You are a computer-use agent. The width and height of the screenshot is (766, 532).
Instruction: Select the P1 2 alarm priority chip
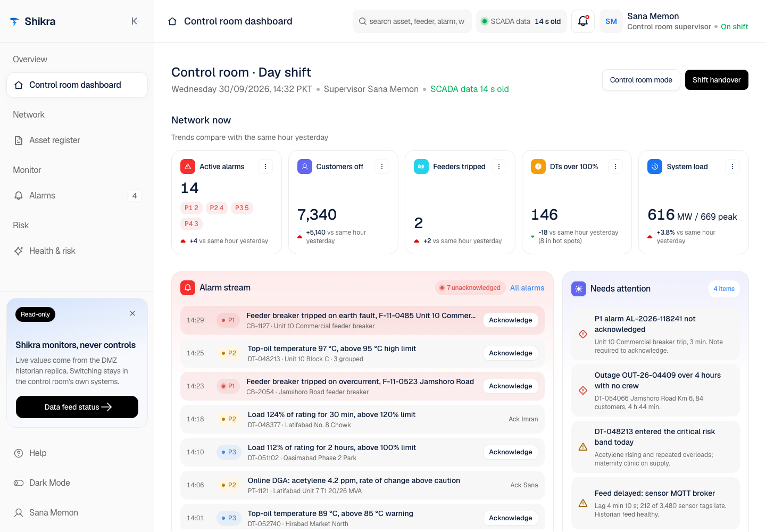point(191,208)
